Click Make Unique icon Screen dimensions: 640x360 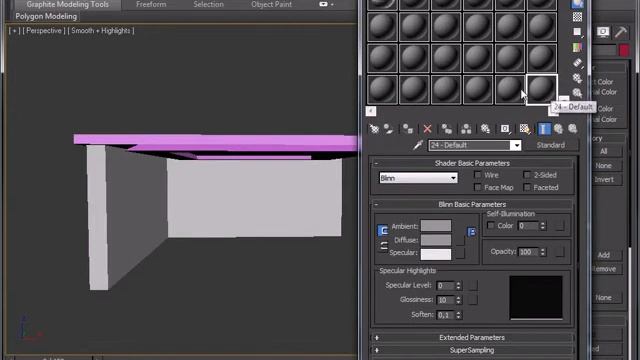coord(466,129)
